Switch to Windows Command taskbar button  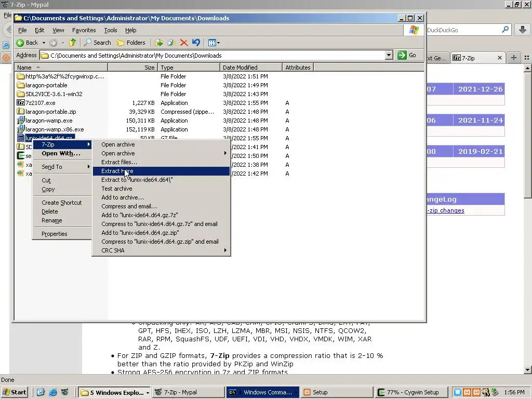coord(262,392)
